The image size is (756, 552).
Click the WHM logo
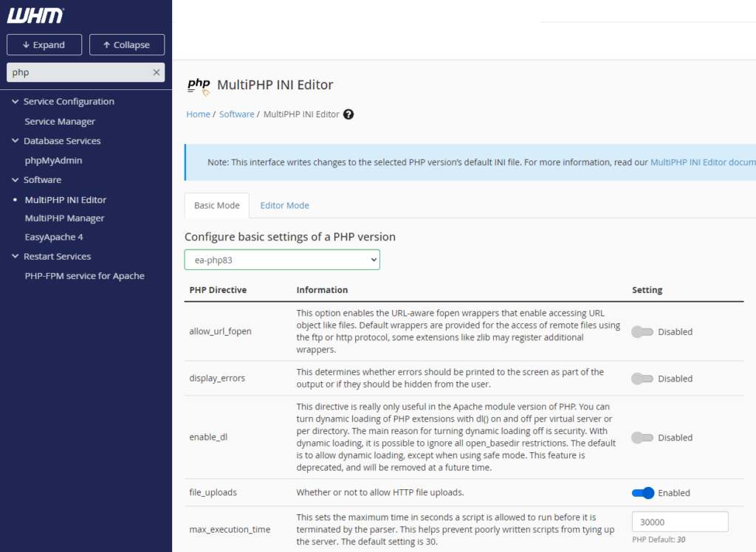[x=35, y=15]
